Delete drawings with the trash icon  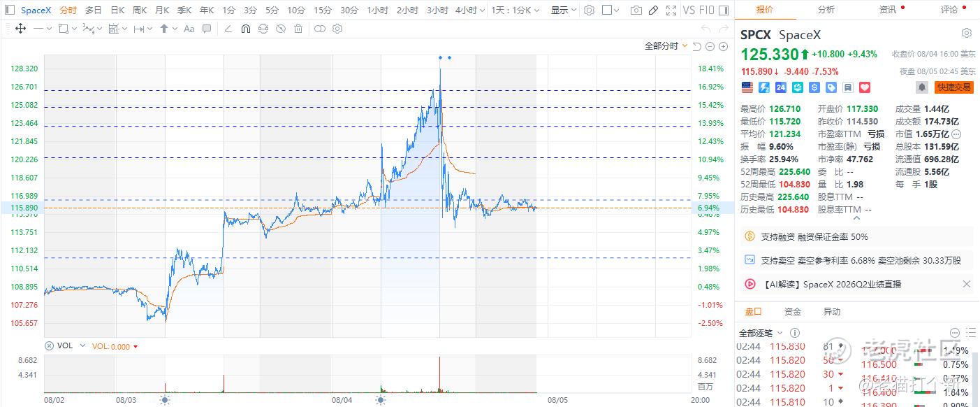click(x=298, y=29)
